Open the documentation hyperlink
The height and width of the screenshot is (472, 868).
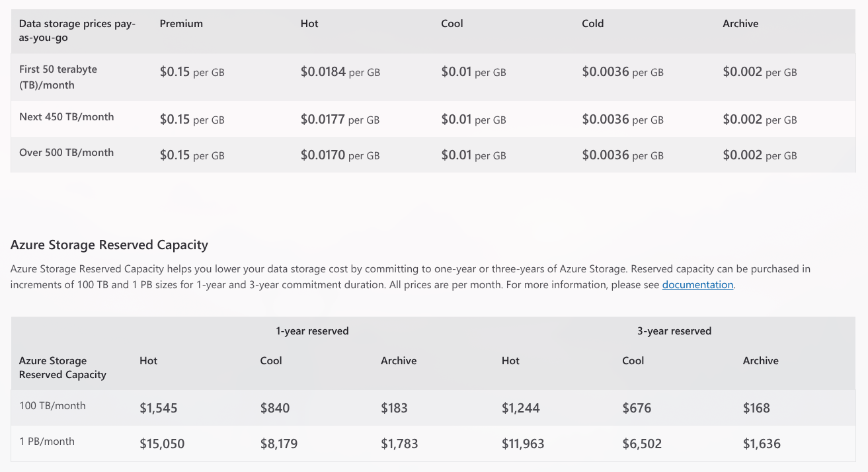697,284
